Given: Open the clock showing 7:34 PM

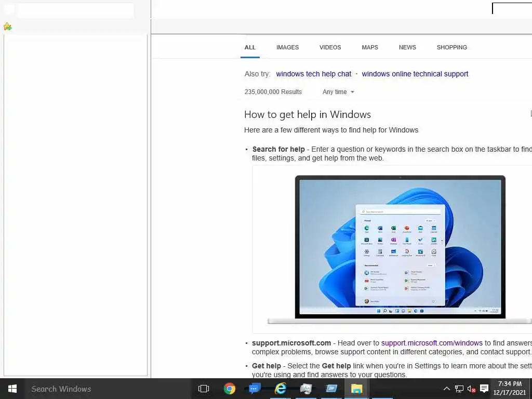Looking at the screenshot, I should click(x=510, y=388).
